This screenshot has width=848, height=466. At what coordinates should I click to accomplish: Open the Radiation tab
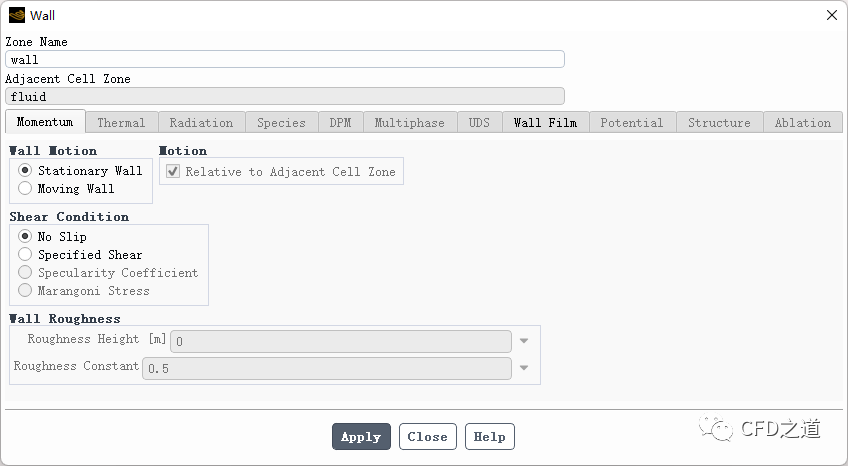pos(201,123)
